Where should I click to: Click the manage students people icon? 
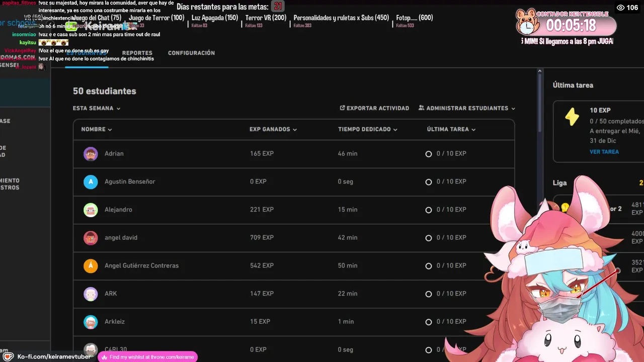pyautogui.click(x=422, y=108)
